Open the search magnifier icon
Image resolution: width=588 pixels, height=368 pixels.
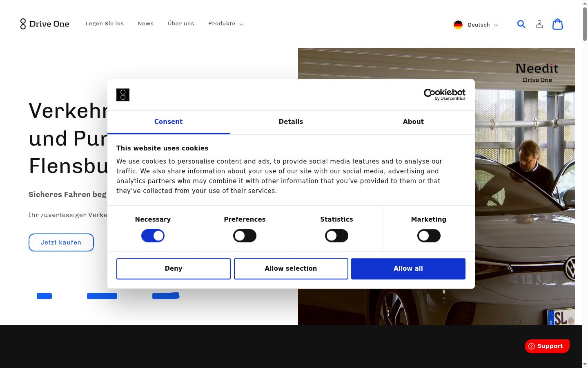click(x=521, y=24)
